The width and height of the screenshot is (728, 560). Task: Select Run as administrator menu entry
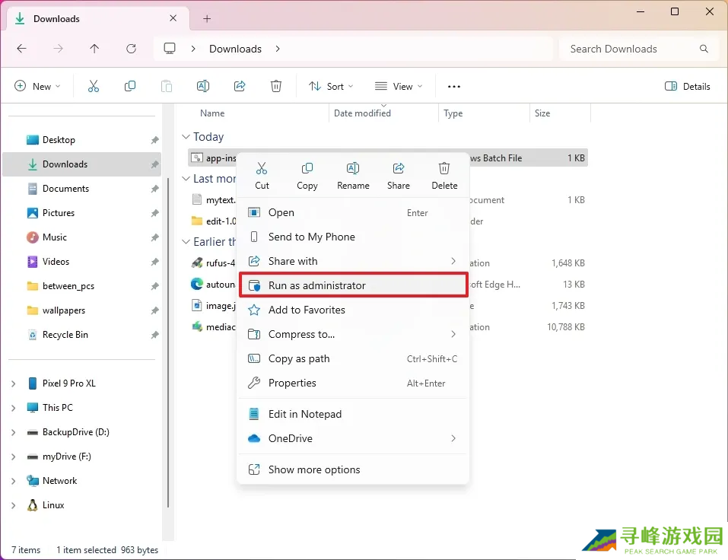353,285
